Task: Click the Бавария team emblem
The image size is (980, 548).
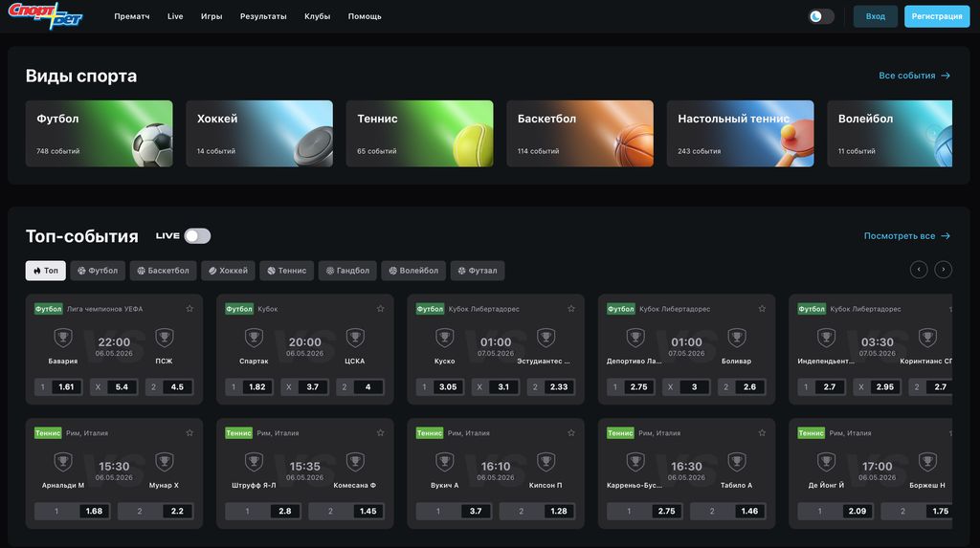Action: pos(63,338)
